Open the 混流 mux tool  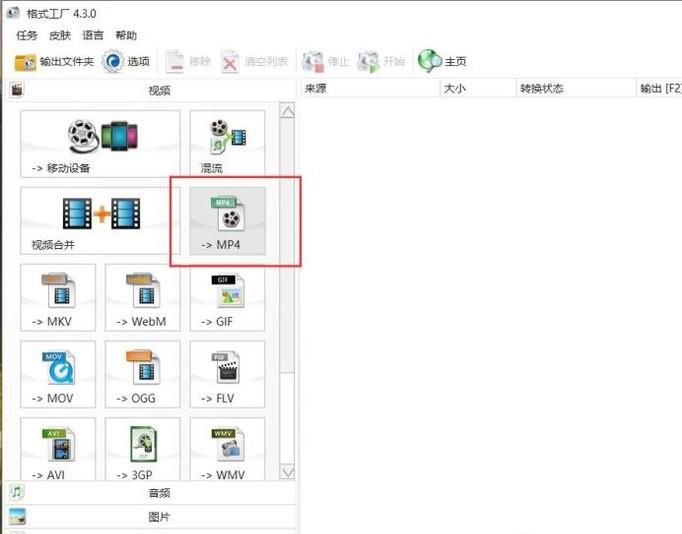[x=228, y=143]
